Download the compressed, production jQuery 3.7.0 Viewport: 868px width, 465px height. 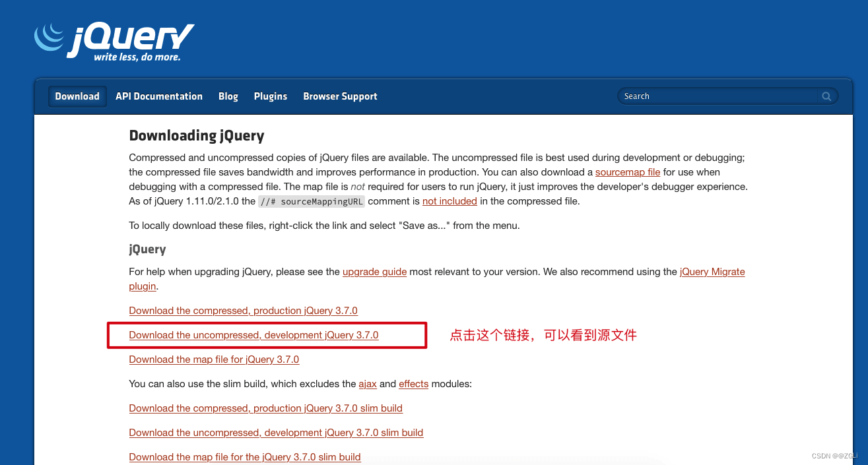[244, 311]
